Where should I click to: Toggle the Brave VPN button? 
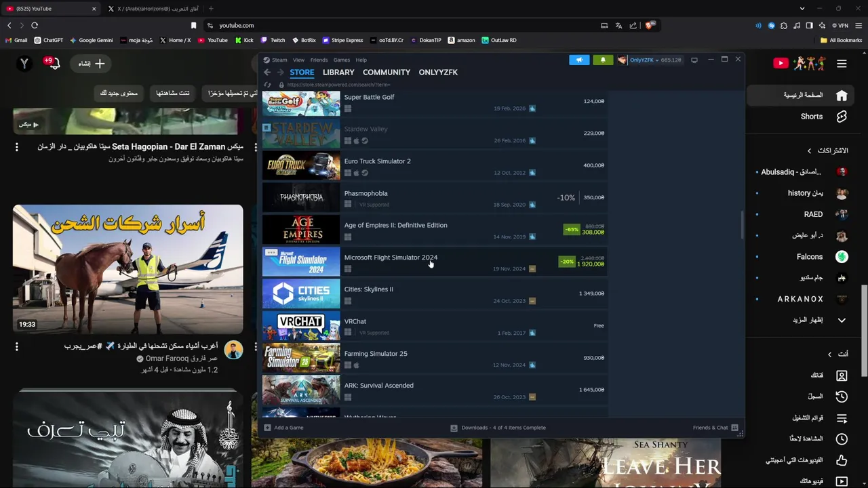click(x=840, y=25)
